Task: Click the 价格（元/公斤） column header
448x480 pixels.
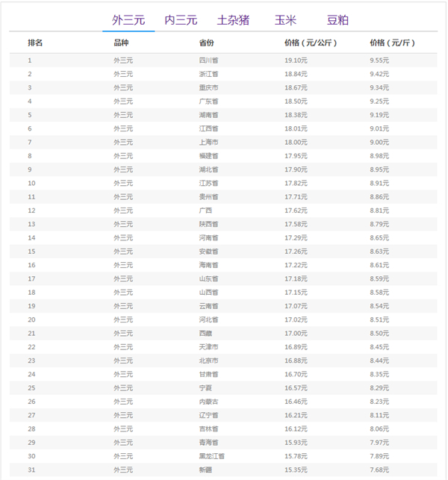Action: click(311, 43)
